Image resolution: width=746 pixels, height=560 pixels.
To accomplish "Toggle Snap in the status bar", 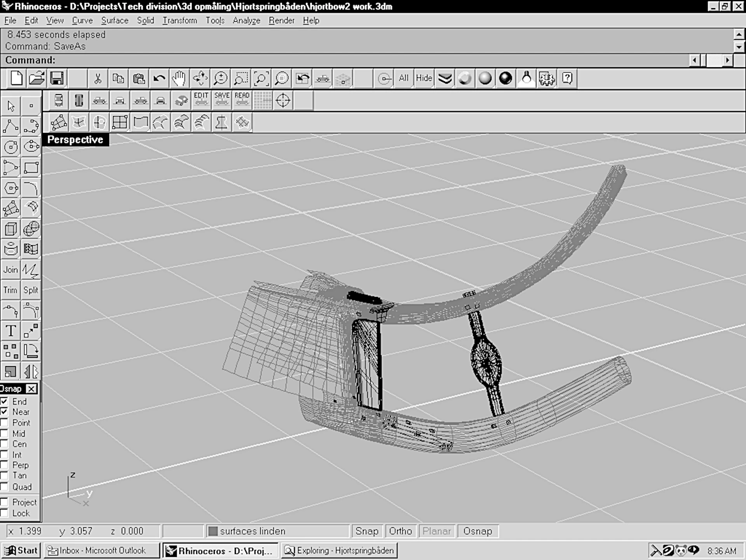I will (367, 531).
